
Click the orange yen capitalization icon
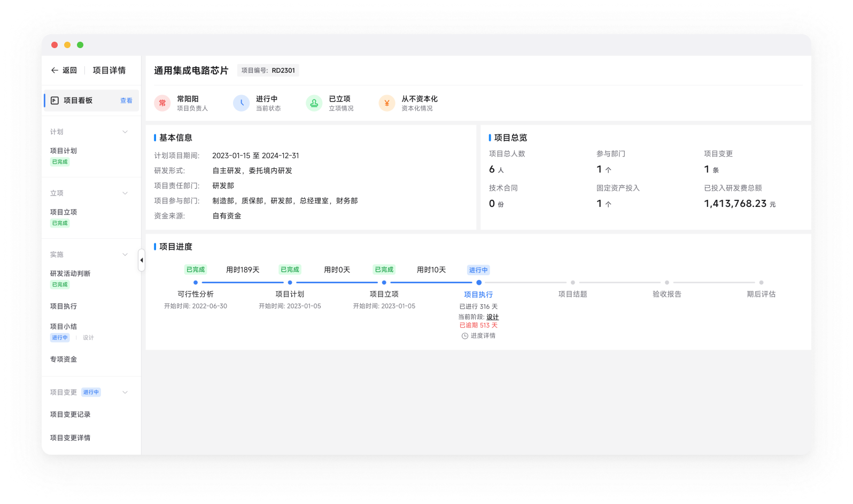click(387, 103)
